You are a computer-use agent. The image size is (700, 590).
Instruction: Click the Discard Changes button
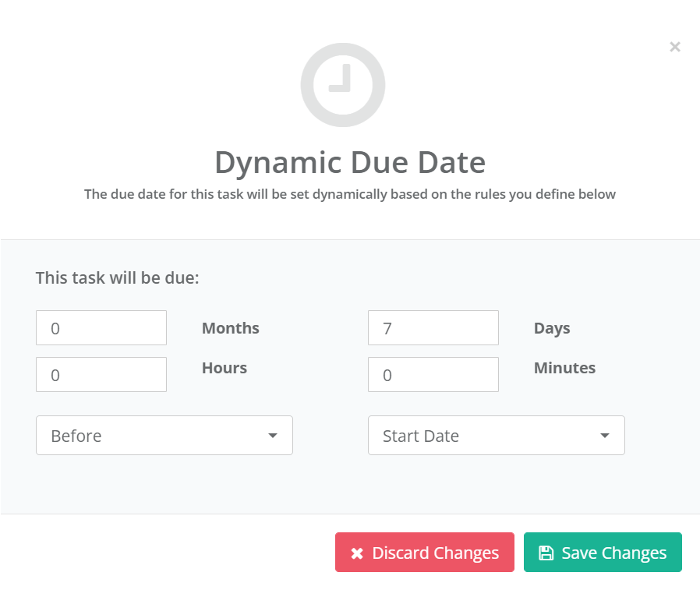(425, 552)
